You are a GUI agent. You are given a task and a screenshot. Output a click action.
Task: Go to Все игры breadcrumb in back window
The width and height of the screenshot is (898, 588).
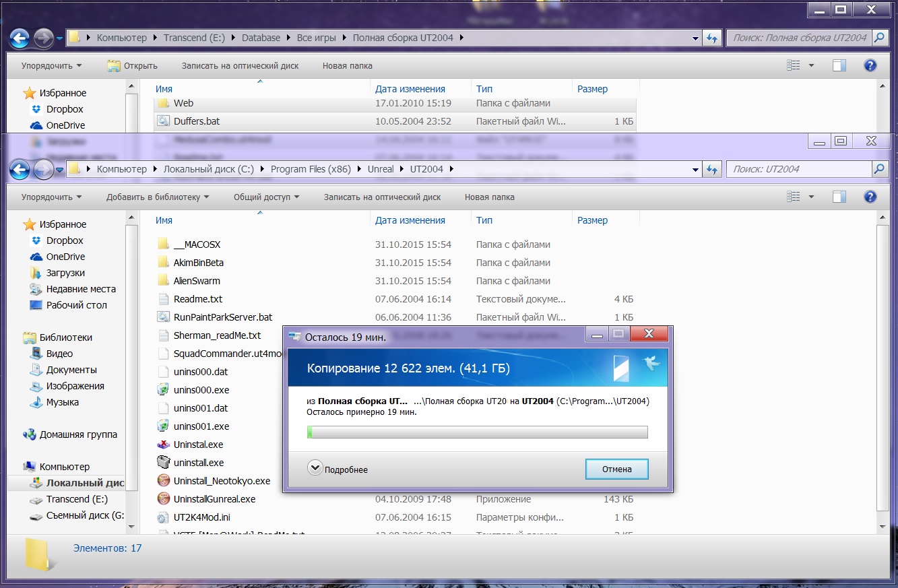[x=316, y=38]
